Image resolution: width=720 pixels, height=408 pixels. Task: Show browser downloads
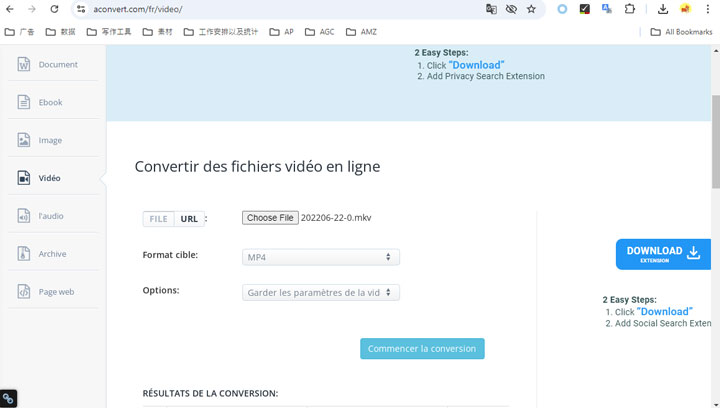pos(663,9)
